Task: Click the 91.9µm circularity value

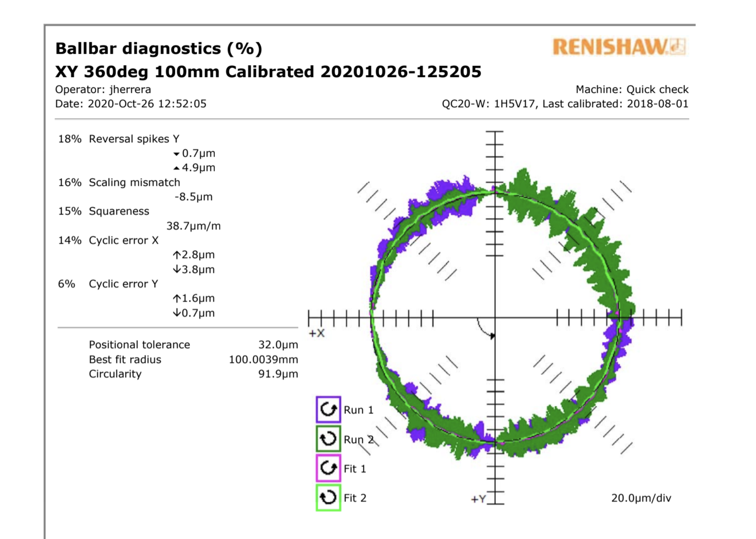Action: pyautogui.click(x=278, y=374)
